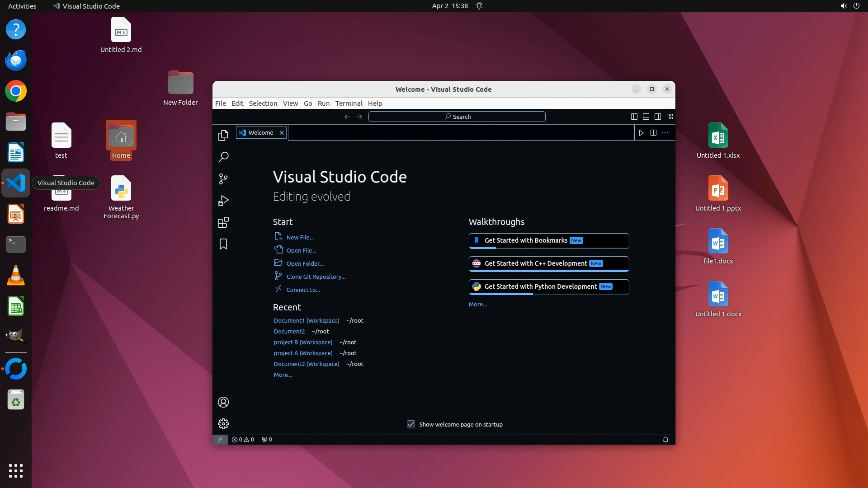The width and height of the screenshot is (868, 488).
Task: Click the notifications bell in status bar
Action: [665, 440]
